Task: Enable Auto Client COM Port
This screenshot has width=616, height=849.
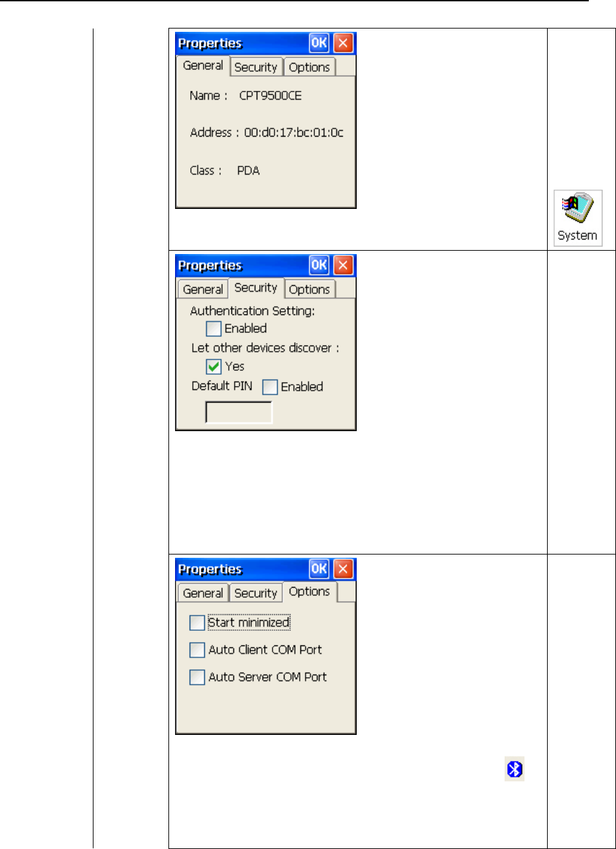Action: tap(197, 650)
